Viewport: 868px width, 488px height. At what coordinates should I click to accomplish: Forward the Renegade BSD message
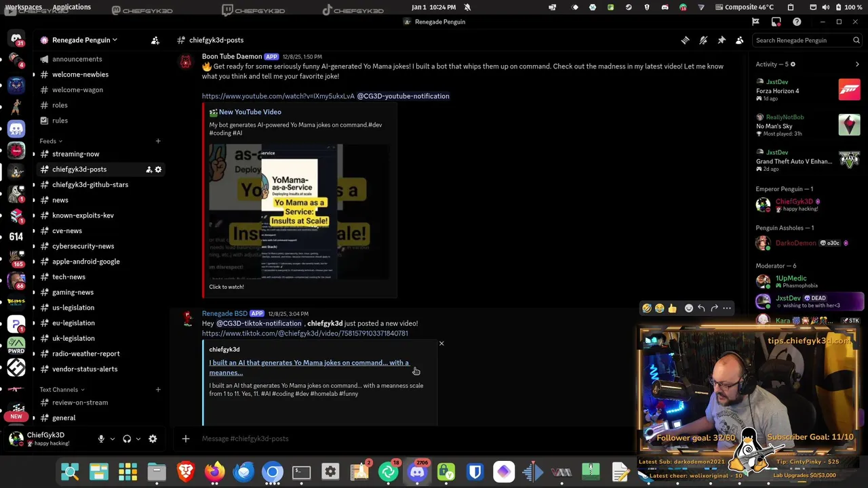714,308
